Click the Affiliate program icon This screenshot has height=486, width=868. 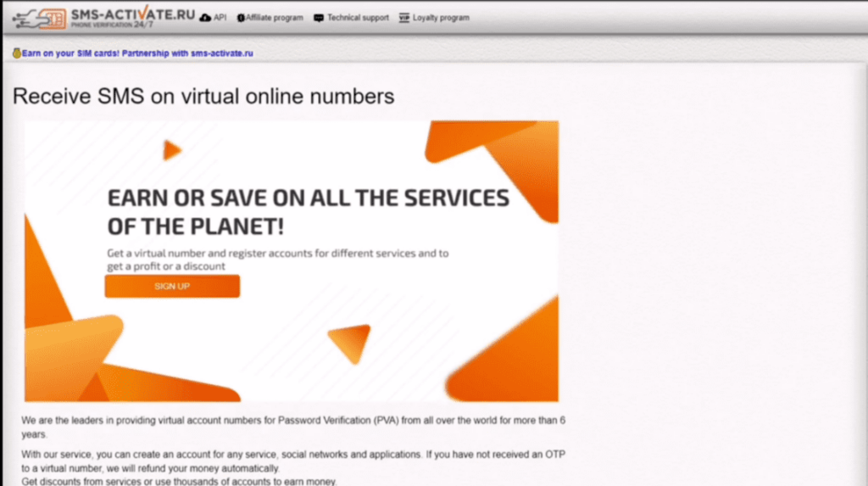click(x=241, y=18)
